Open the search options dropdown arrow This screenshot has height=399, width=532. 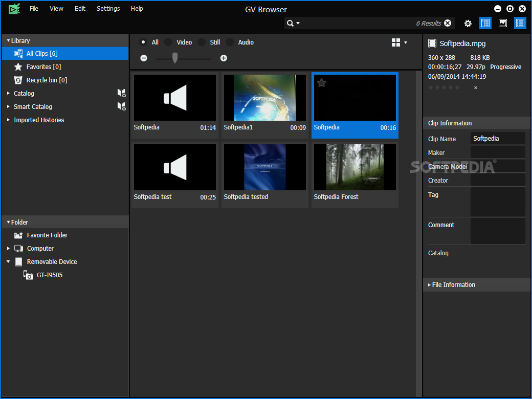(x=298, y=23)
